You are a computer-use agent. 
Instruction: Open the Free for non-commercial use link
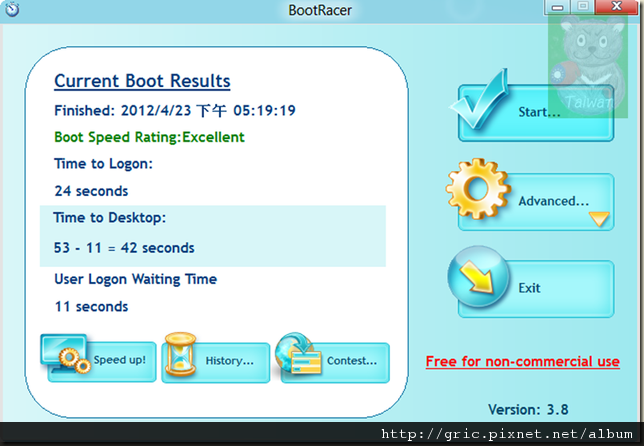point(522,361)
